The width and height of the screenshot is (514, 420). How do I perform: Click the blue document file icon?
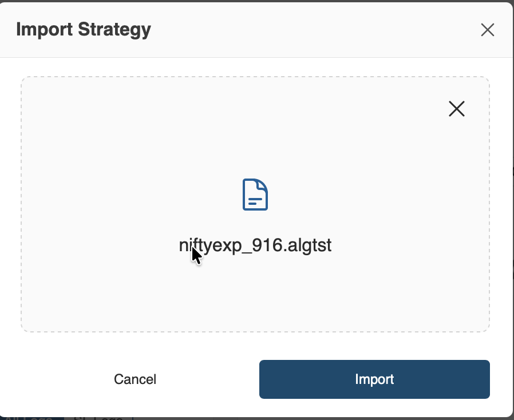[255, 195]
